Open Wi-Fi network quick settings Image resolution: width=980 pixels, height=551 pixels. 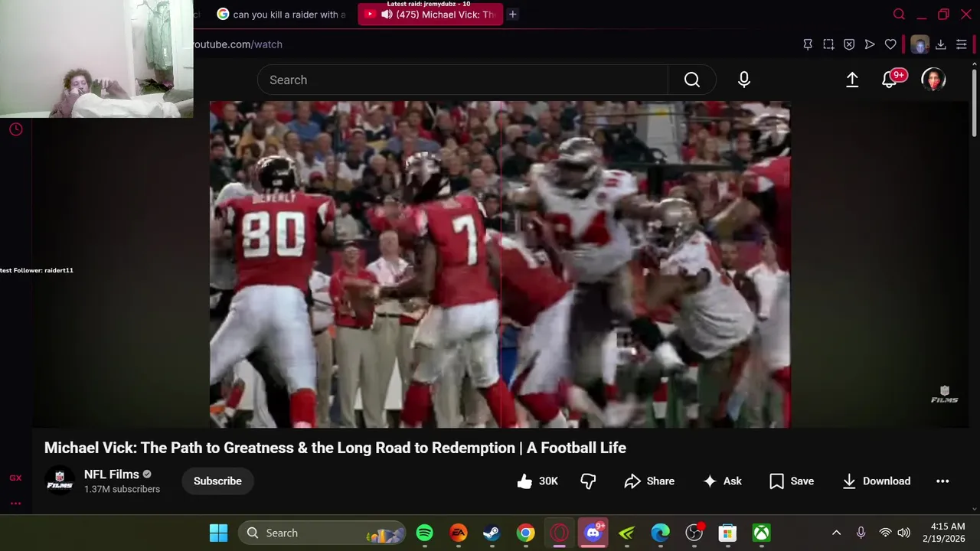[885, 533]
